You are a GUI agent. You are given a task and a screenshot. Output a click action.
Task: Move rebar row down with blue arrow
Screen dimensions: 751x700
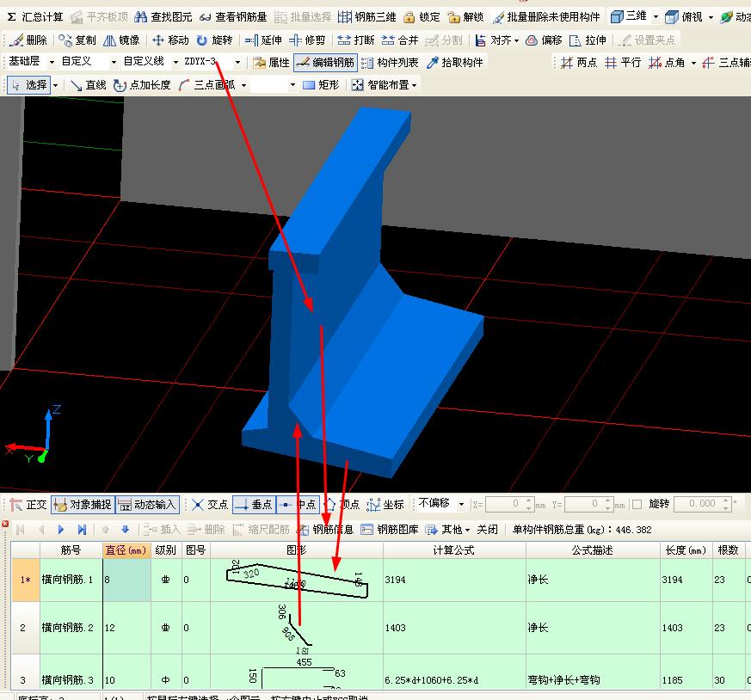click(x=126, y=530)
